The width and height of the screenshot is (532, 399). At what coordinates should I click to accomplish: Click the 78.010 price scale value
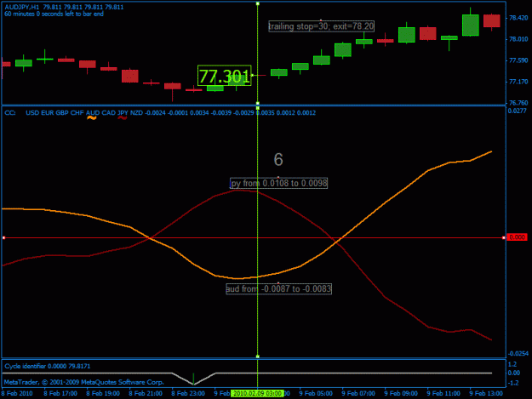[518, 39]
